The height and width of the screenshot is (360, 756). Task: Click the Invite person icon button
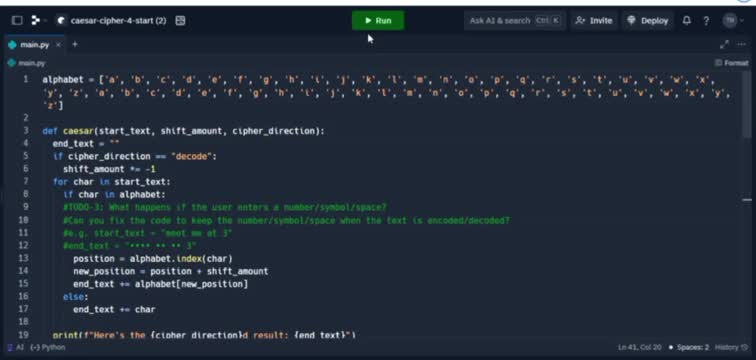(x=594, y=21)
